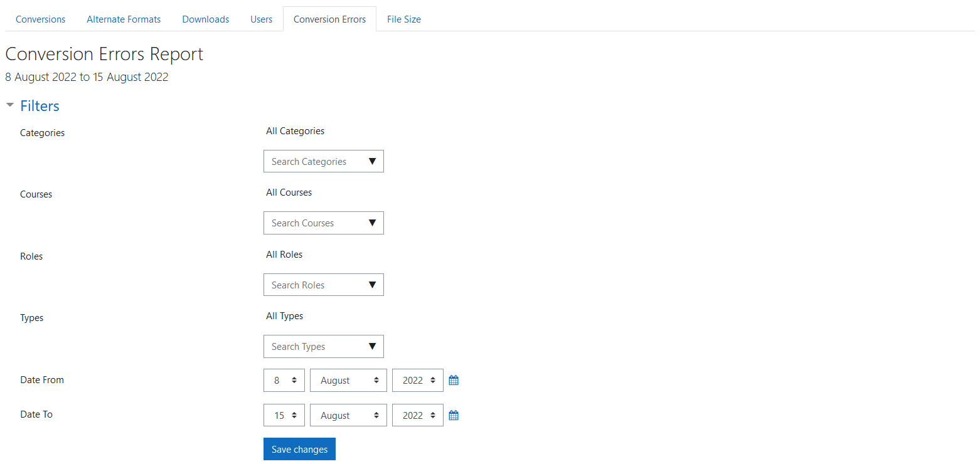Open the Date From month dropdown
The width and height of the screenshot is (980, 464).
point(348,380)
